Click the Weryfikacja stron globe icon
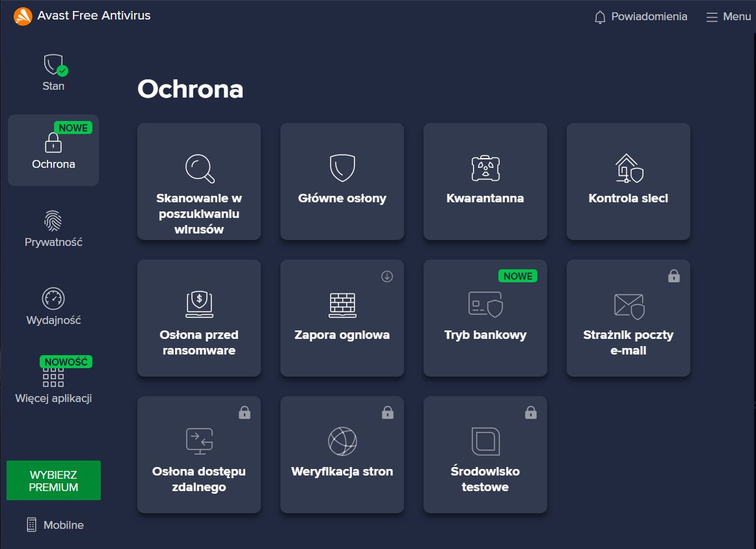The image size is (756, 549). tap(342, 441)
